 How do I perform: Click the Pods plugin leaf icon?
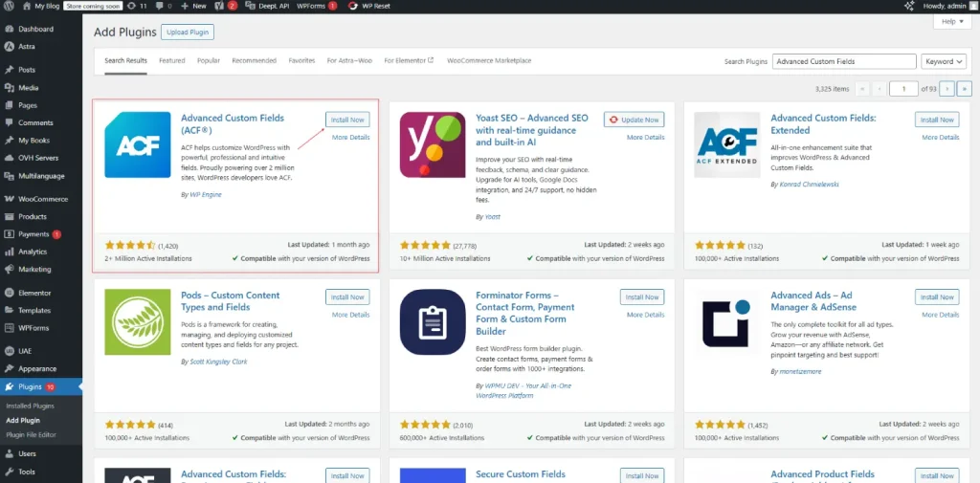pos(138,322)
